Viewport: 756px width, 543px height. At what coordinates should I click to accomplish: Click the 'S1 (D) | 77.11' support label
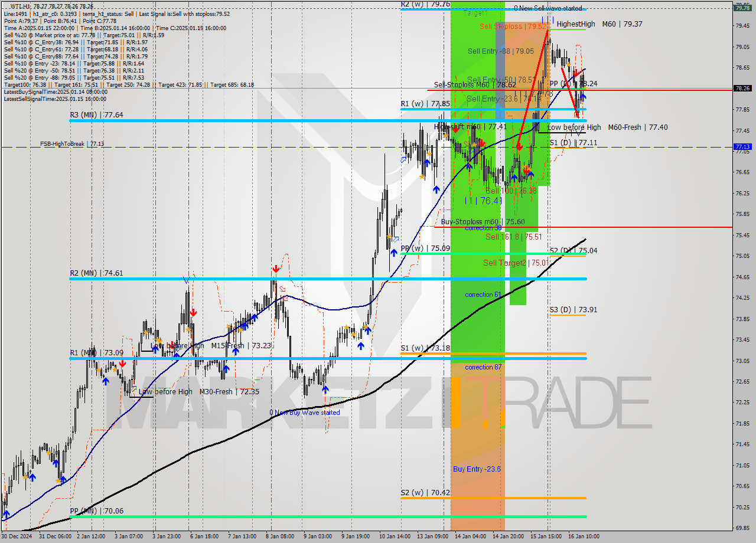pyautogui.click(x=573, y=143)
